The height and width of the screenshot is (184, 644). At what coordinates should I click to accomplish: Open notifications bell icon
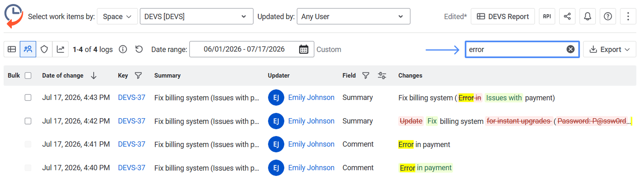[x=587, y=17]
